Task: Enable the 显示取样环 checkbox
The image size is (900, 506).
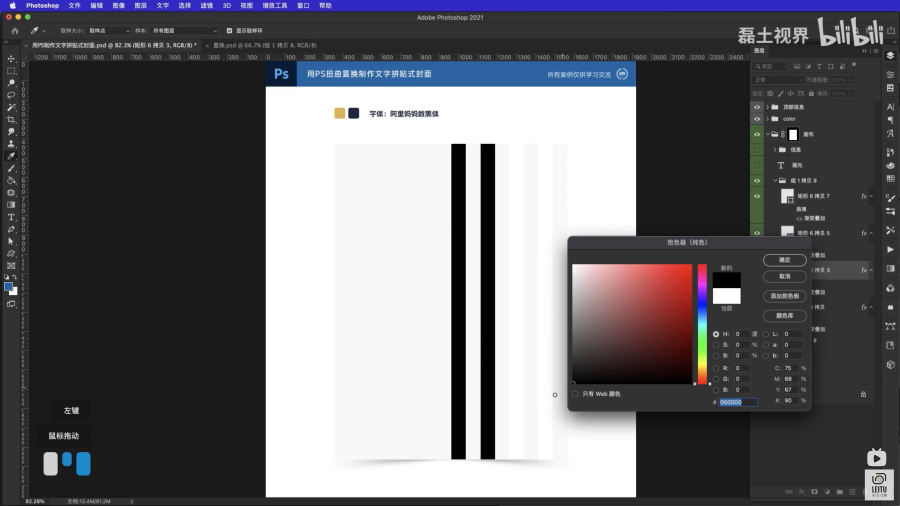Action: pos(229,30)
